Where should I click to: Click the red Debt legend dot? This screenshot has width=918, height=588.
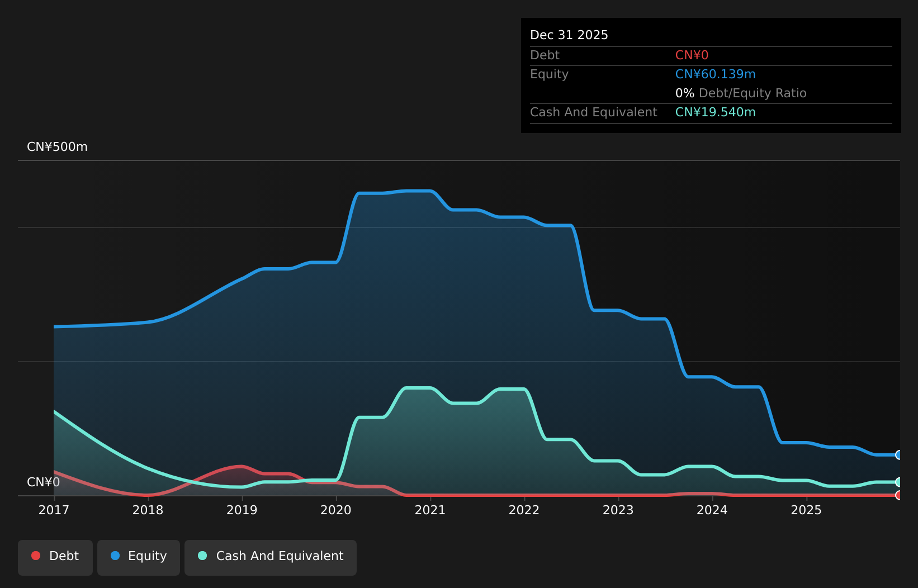point(36,556)
